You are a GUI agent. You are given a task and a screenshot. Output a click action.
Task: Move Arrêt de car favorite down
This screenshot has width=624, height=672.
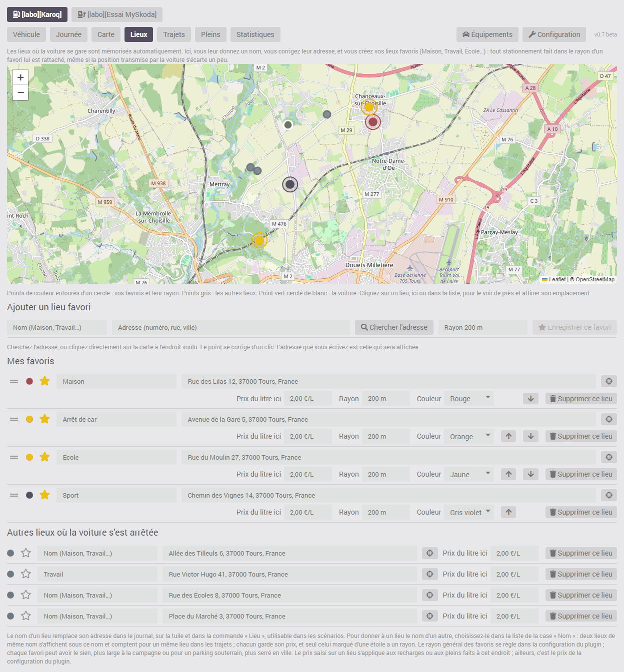point(530,436)
